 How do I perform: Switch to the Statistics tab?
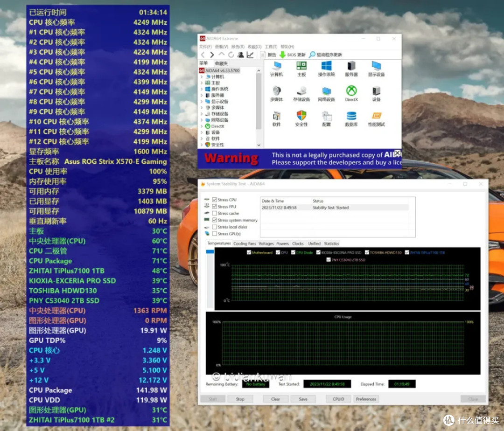coord(331,243)
